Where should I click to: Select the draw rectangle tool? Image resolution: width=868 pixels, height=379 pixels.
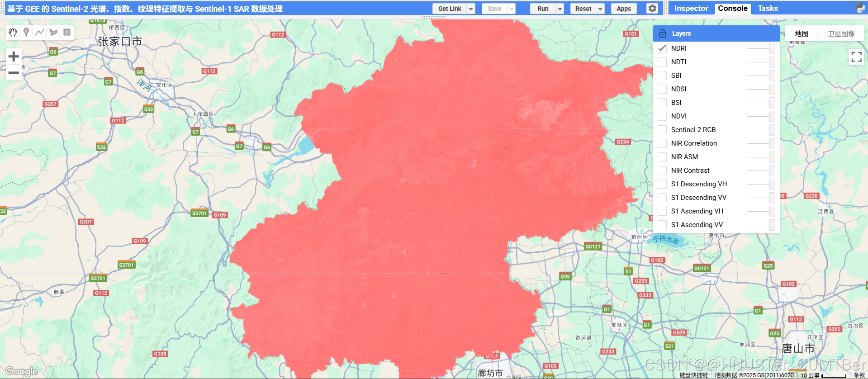[67, 32]
